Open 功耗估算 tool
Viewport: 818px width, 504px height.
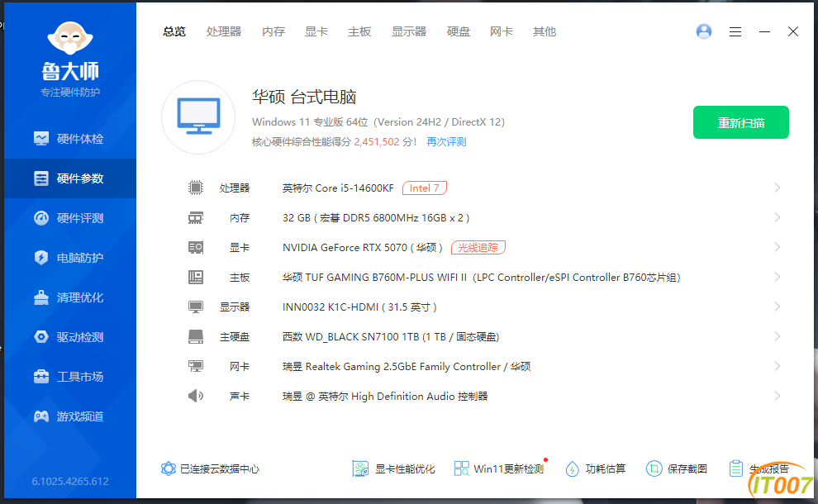(596, 468)
